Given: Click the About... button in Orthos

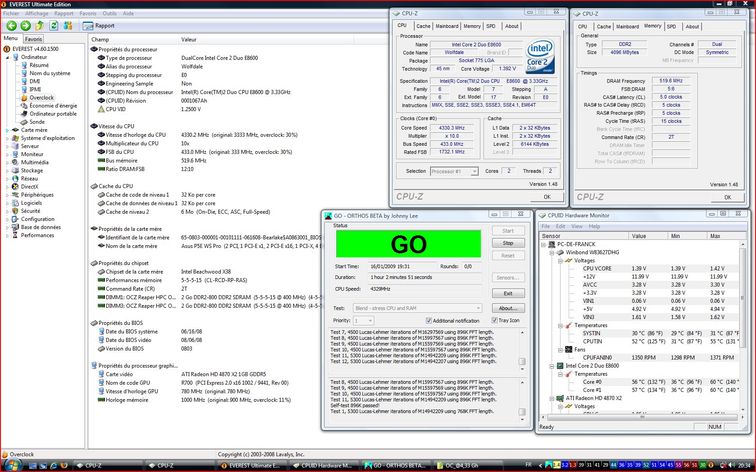Looking at the screenshot, I should pyautogui.click(x=508, y=308).
